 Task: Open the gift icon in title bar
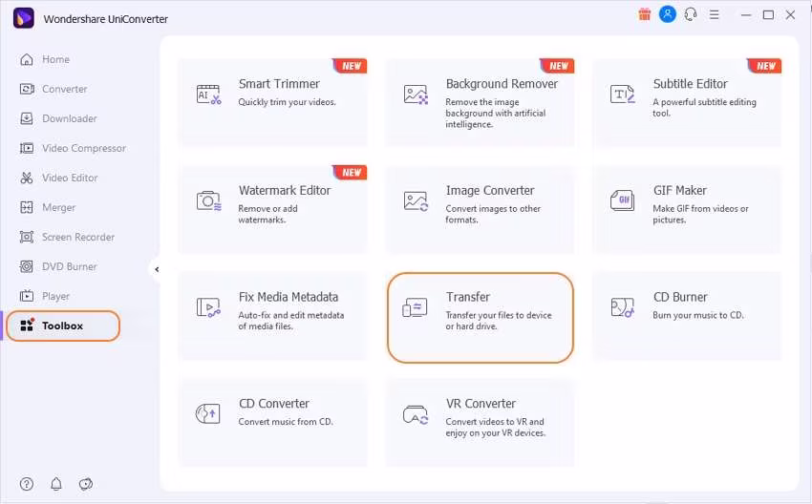click(x=644, y=14)
